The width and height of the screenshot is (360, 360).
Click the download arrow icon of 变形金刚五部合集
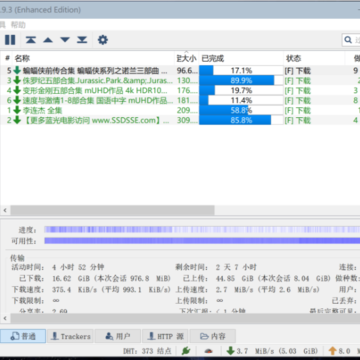17,90
